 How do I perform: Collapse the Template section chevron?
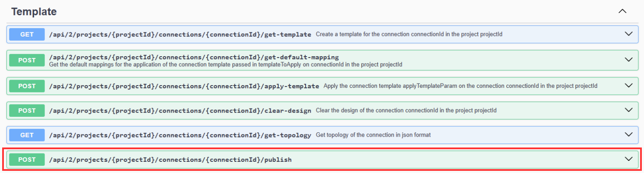pos(622,12)
